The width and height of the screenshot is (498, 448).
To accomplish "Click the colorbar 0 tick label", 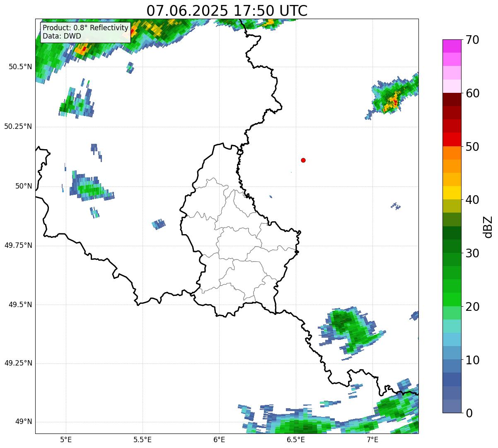I will click(x=469, y=413).
